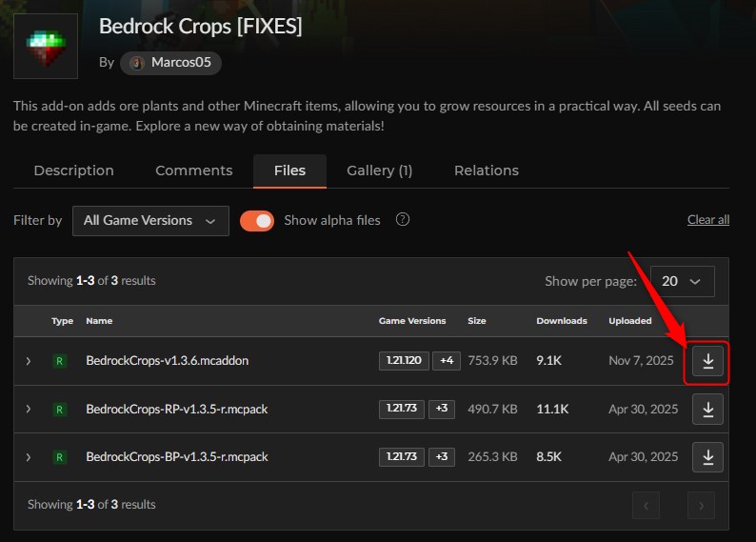This screenshot has height=542, width=756.
Task: Click release type R icon of BedrockCrops-v1.3.6.mcaddon
Action: (59, 361)
